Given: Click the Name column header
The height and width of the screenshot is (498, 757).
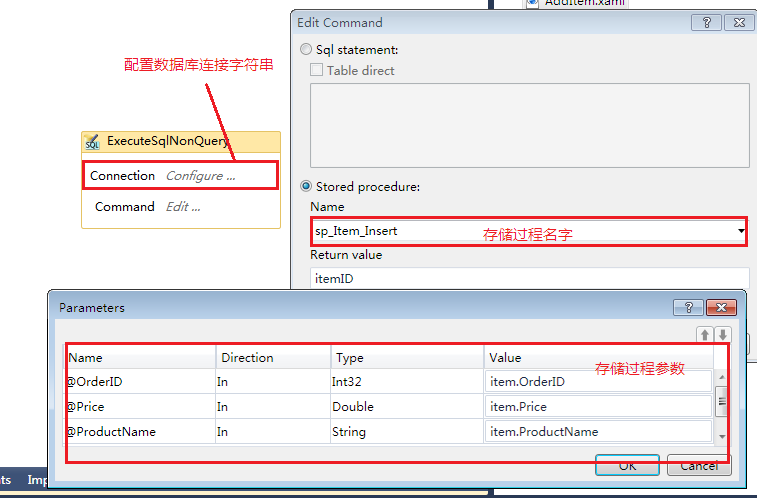Looking at the screenshot, I should (140, 358).
